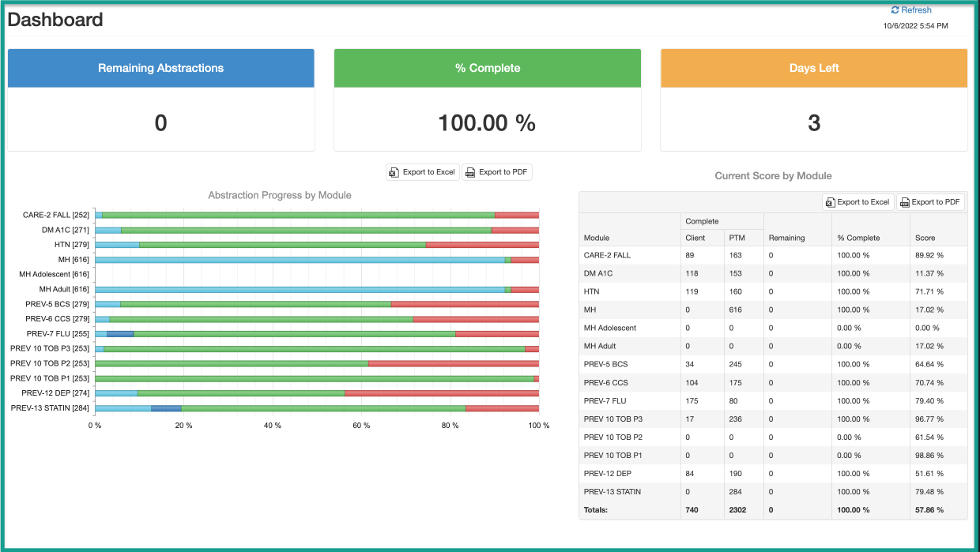The image size is (980, 552).
Task: Click Export to PDF in the Current Score panel
Action: (930, 201)
